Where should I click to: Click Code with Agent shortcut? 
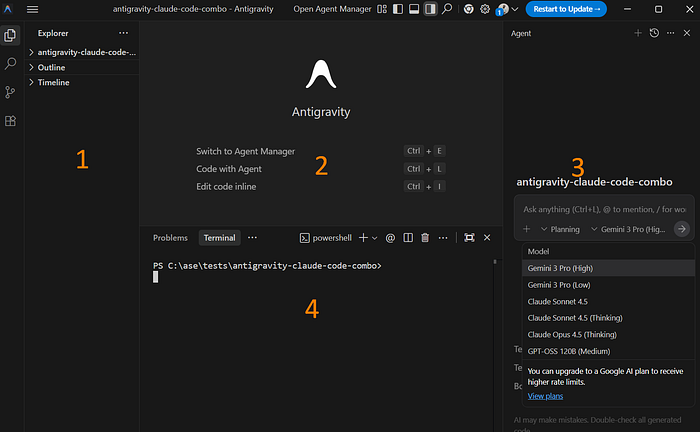click(229, 169)
